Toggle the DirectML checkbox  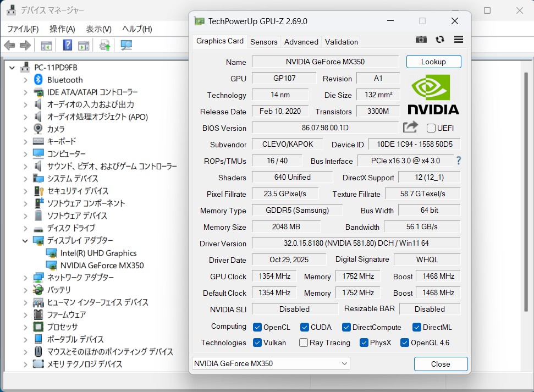coord(416,327)
